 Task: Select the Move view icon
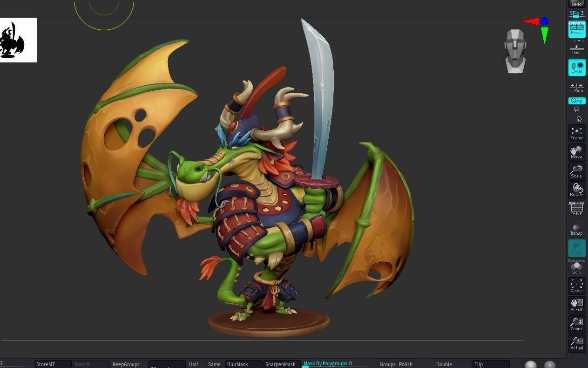coord(576,152)
